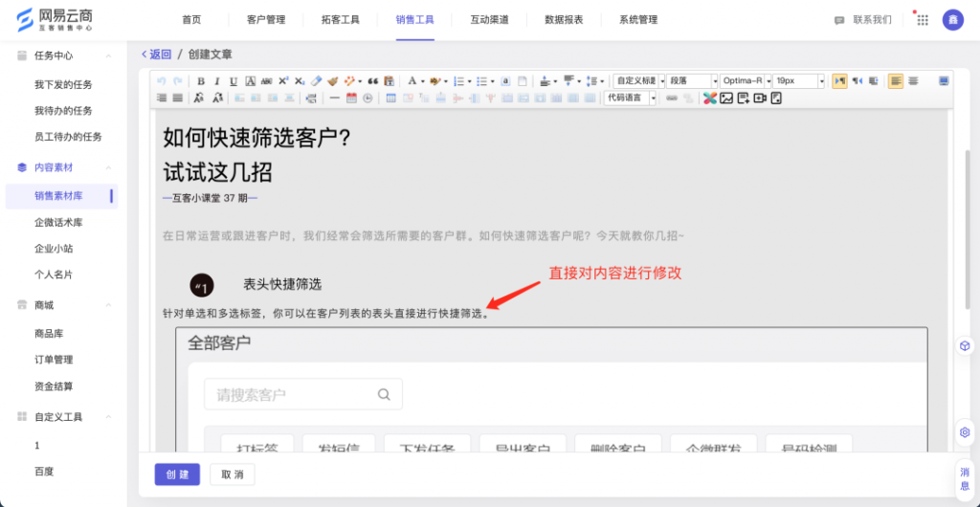Open user avatar menu
This screenshot has width=980, height=507.
[x=952, y=20]
